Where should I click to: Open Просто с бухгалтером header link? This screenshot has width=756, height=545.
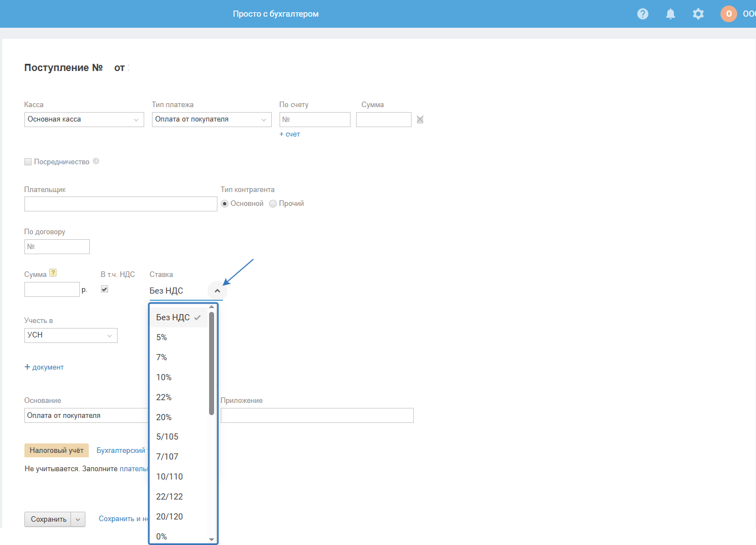276,14
